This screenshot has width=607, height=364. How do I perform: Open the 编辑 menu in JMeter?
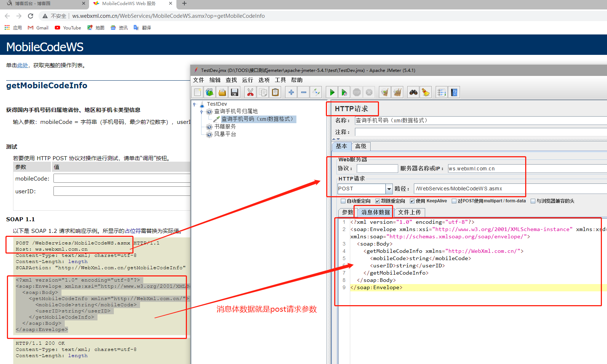[215, 80]
